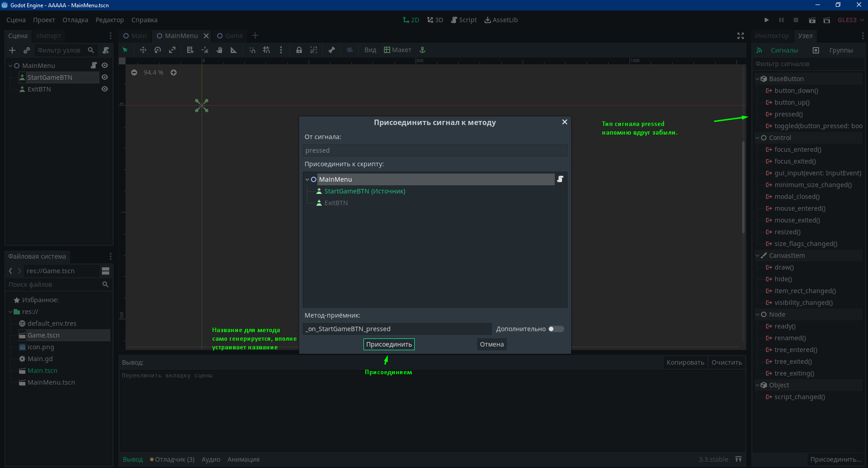The height and width of the screenshot is (468, 868).
Task: Play the project
Action: (x=766, y=20)
